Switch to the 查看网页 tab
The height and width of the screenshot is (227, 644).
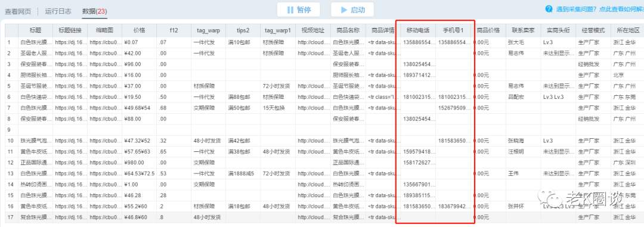pyautogui.click(x=18, y=11)
